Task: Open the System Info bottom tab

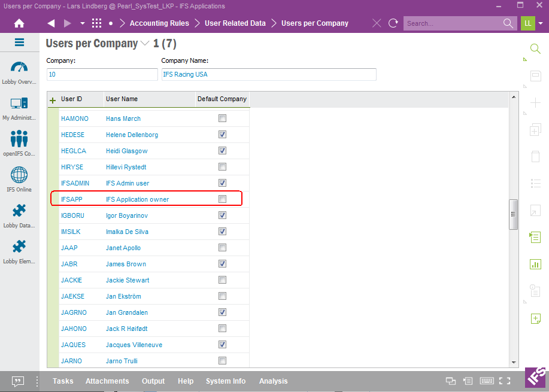Action: pos(226,381)
